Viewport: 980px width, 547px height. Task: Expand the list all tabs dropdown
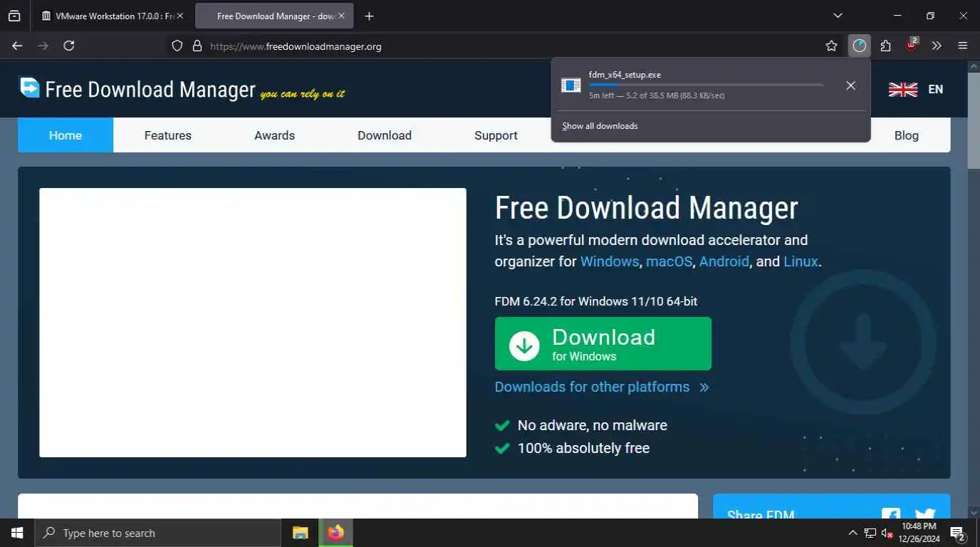[x=838, y=16]
